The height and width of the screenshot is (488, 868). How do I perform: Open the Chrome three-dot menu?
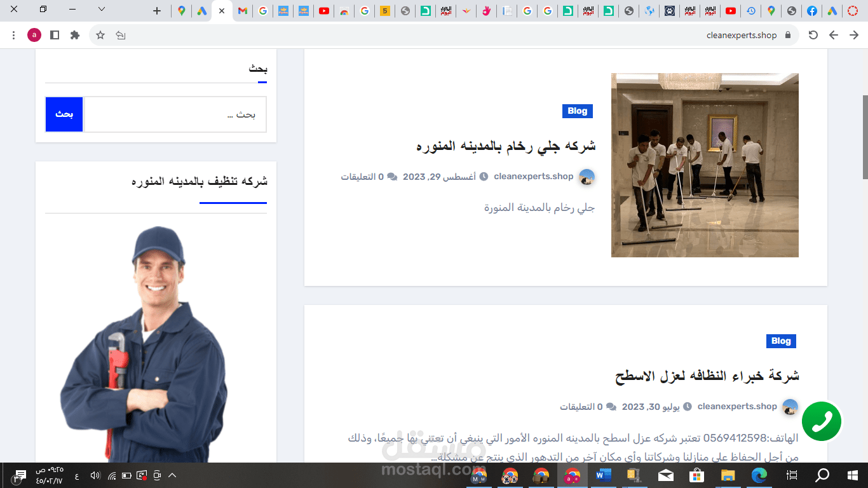pos(13,35)
